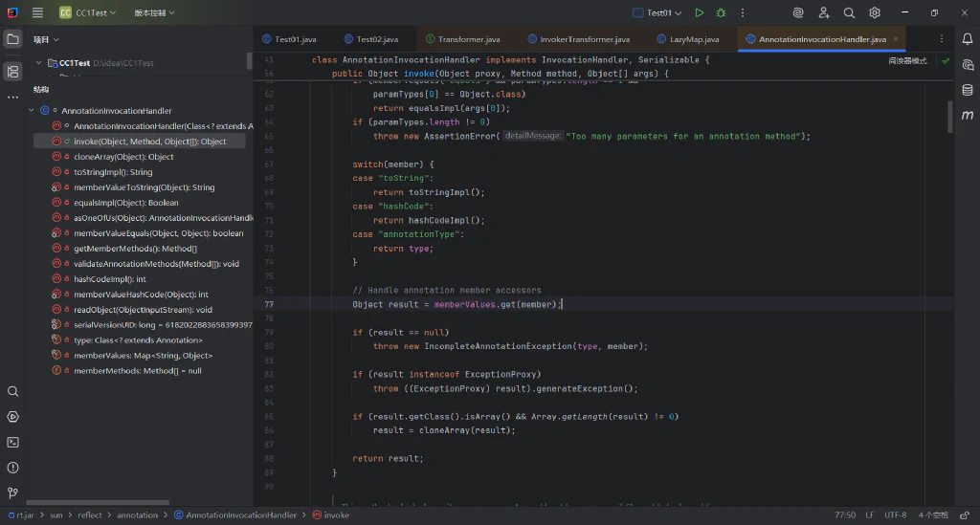Switch to Test01.java tab
The height and width of the screenshot is (525, 980).
(289, 38)
